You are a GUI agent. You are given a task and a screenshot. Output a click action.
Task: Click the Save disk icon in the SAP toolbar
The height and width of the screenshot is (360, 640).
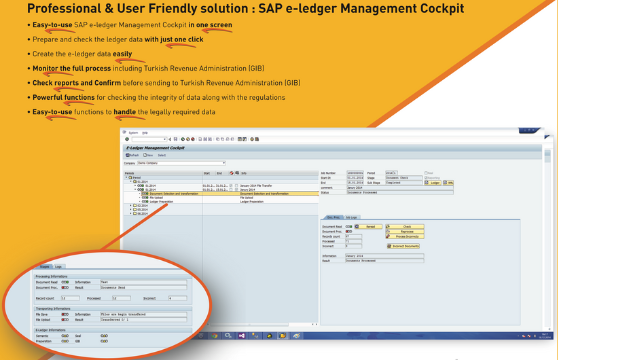(176, 139)
